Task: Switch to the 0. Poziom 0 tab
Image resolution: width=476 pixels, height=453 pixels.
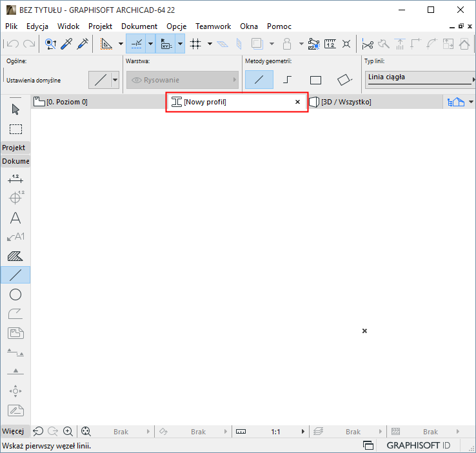Action: pyautogui.click(x=98, y=102)
